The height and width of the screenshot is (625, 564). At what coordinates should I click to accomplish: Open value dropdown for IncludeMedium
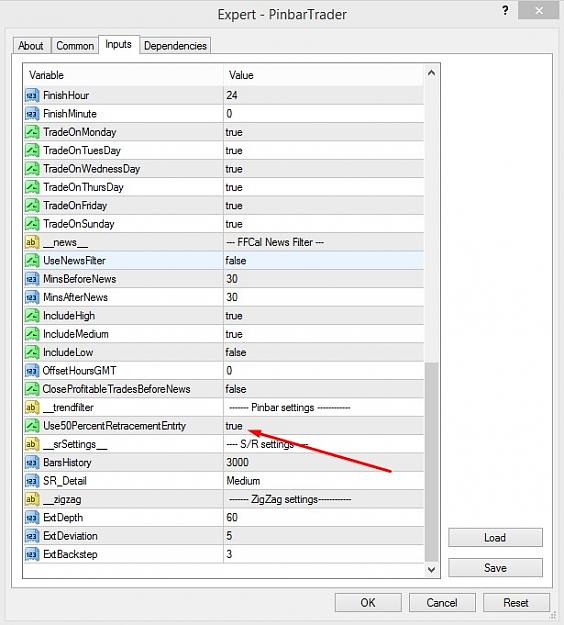(324, 334)
